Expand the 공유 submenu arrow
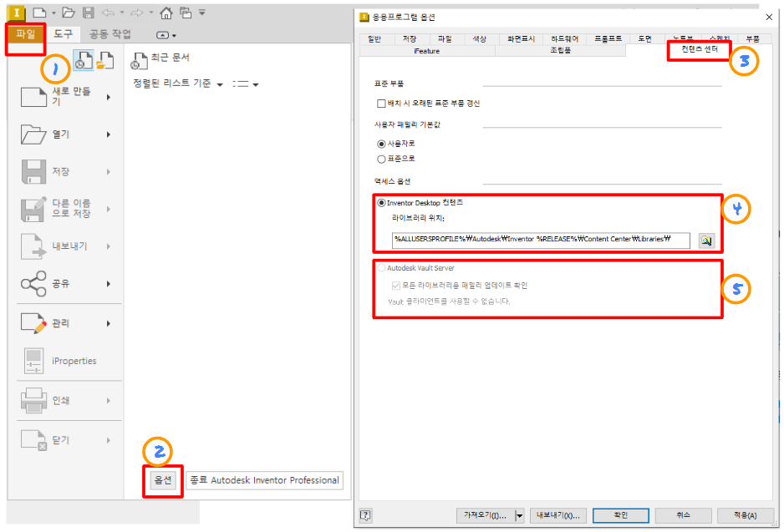 [109, 284]
